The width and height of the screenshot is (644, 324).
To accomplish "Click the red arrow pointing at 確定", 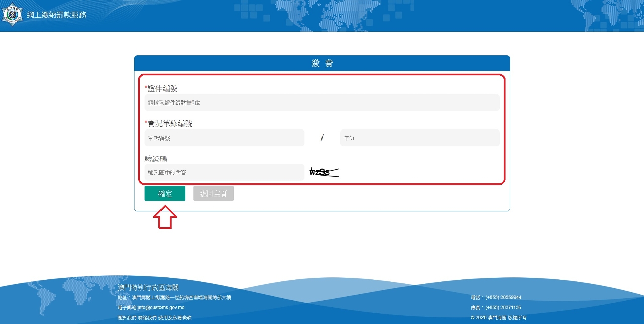I will (165, 218).
